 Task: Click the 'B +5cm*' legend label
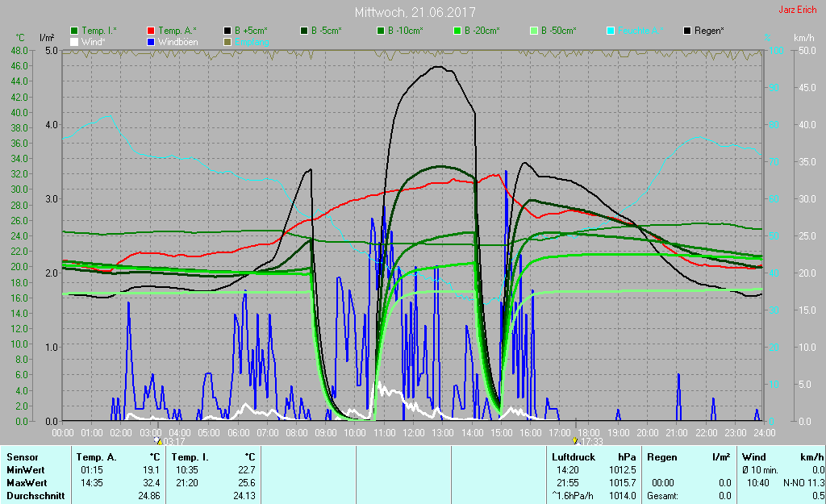click(x=252, y=31)
